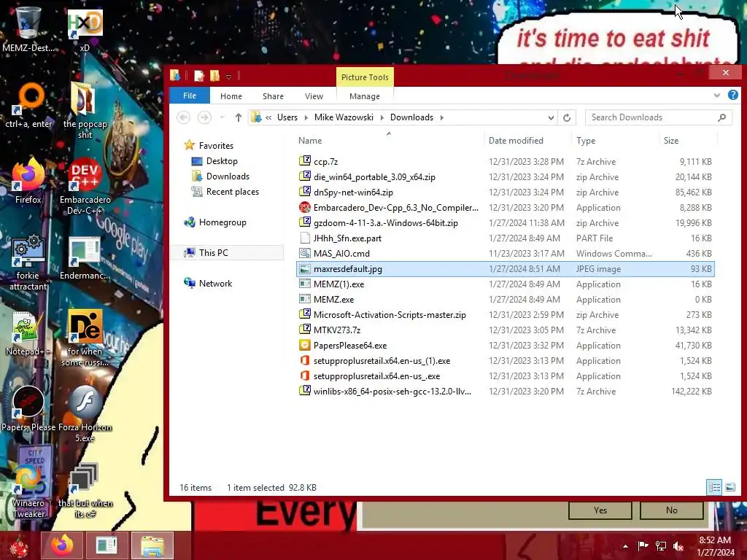Go up one folder level arrow
Image resolution: width=747 pixels, height=560 pixels.
(239, 117)
